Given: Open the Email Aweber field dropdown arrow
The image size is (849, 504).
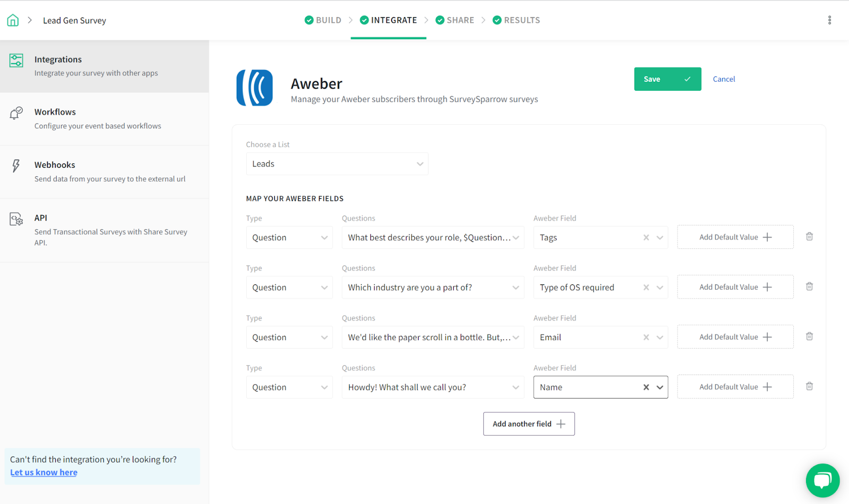Looking at the screenshot, I should pos(660,337).
